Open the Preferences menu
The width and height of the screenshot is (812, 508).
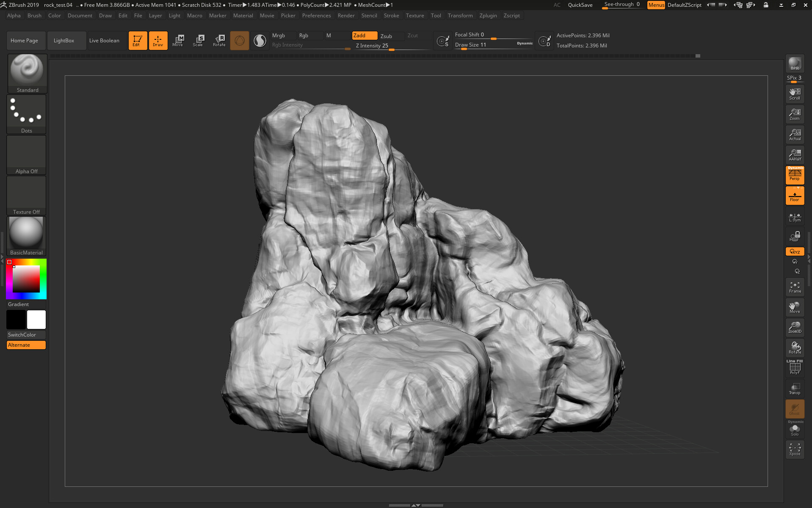316,16
